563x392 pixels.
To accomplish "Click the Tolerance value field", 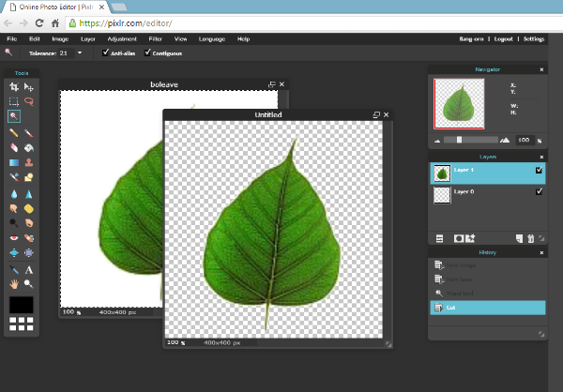I will 67,53.
